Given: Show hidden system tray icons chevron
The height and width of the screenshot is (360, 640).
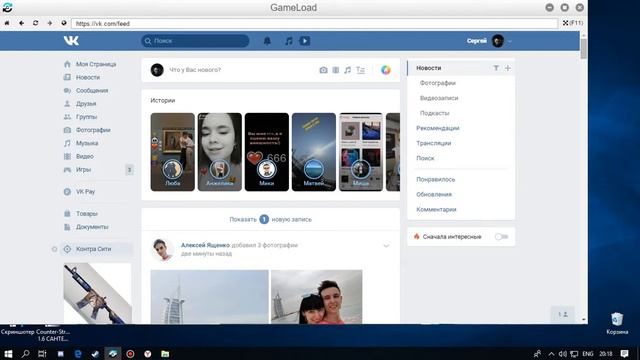Looking at the screenshot, I should (x=551, y=353).
